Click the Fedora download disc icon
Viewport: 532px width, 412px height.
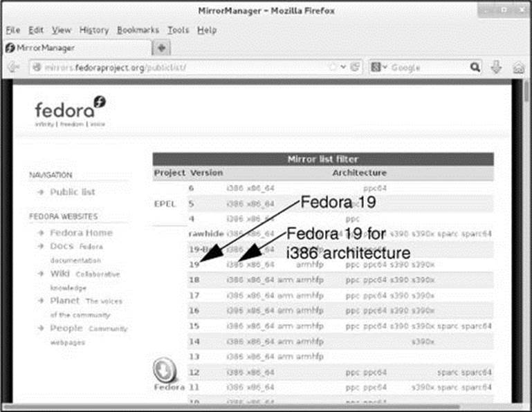[x=165, y=370]
